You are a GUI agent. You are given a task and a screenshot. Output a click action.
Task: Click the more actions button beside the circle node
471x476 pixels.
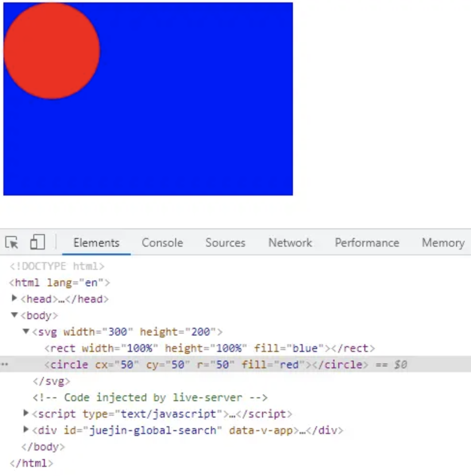pyautogui.click(x=4, y=364)
